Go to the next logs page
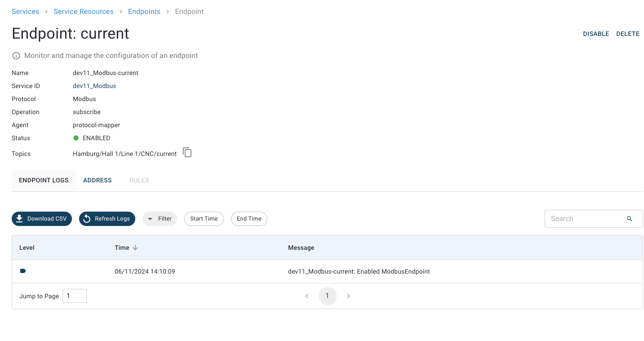The height and width of the screenshot is (341, 644). 348,296
